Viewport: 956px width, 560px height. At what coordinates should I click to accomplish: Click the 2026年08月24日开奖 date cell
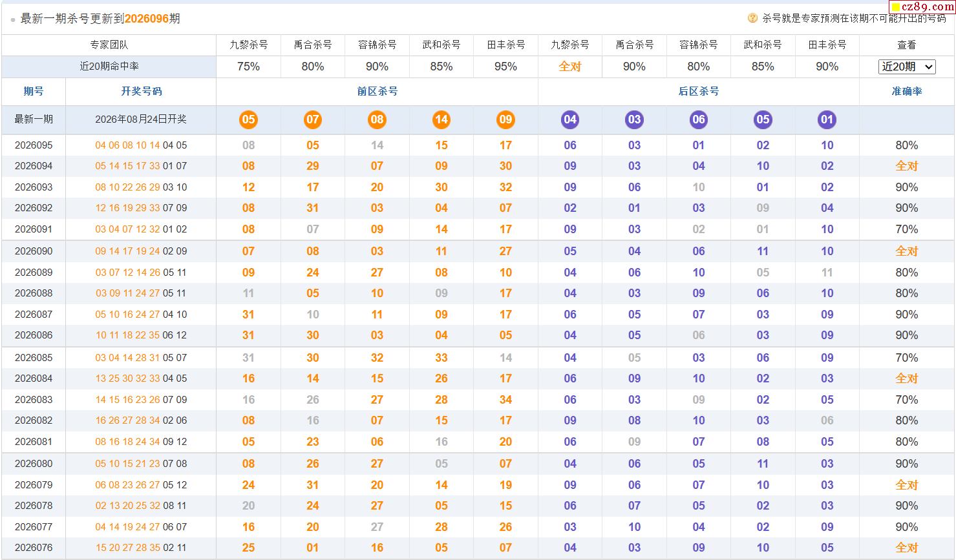[141, 119]
